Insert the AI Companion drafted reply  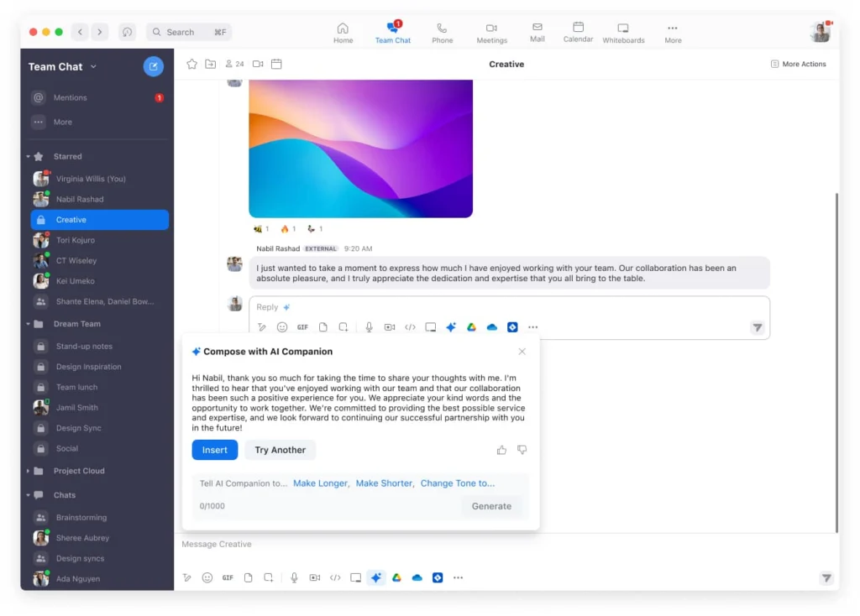coord(214,450)
